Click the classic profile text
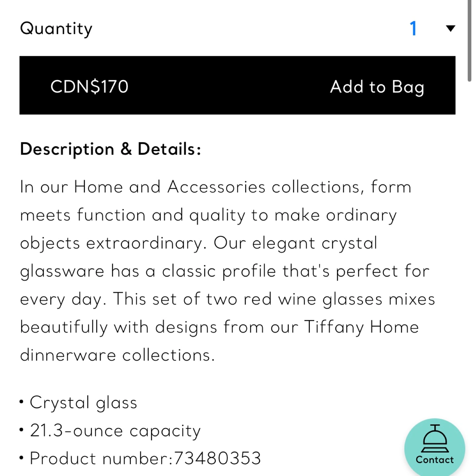 [x=219, y=272]
